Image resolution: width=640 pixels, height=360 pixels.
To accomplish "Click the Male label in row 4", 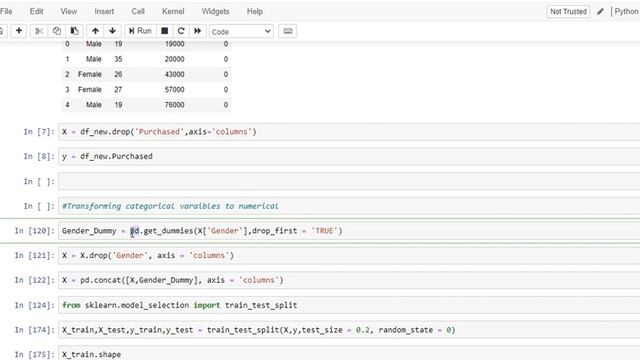I will (93, 105).
